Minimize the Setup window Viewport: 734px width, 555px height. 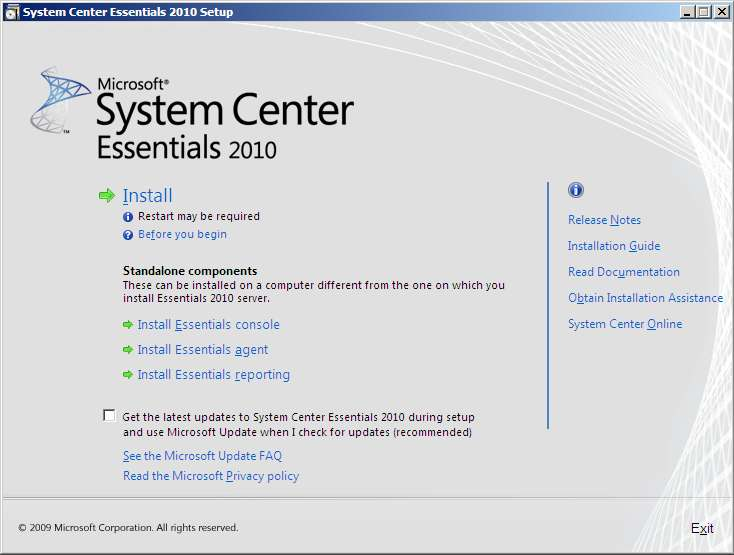(x=687, y=12)
